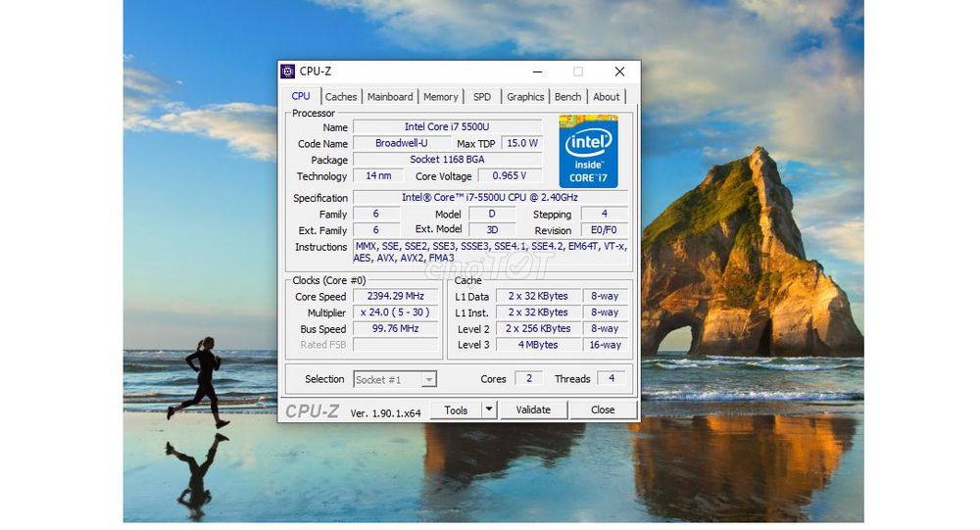The image size is (980, 530).
Task: Switch to the Bench tab
Action: pyautogui.click(x=567, y=97)
